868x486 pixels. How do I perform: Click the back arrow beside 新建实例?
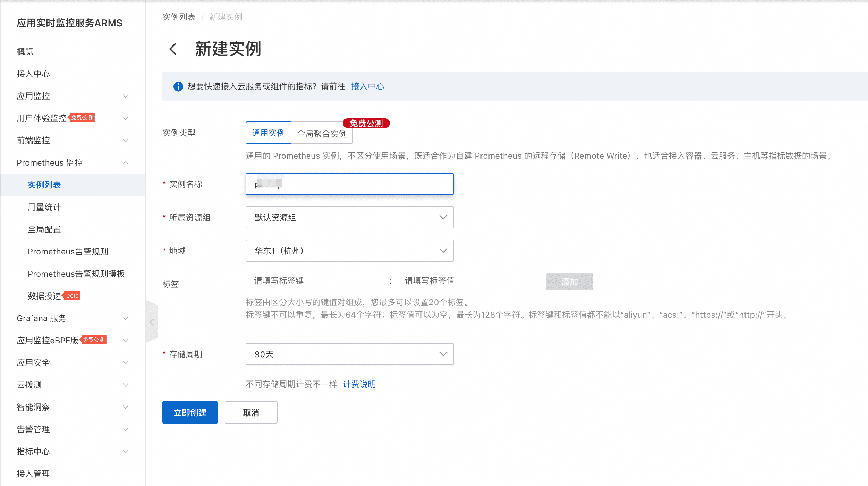point(173,49)
